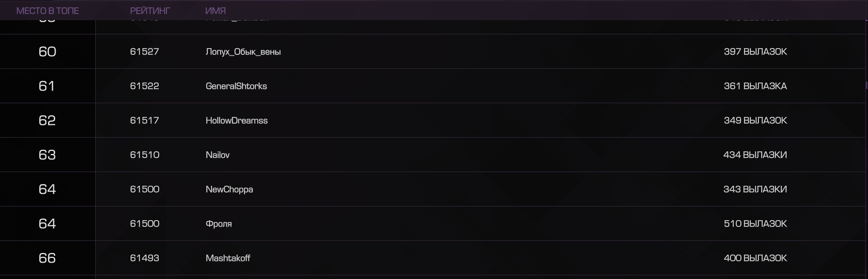Click rating value 61510
This screenshot has width=868, height=279.
(x=144, y=155)
